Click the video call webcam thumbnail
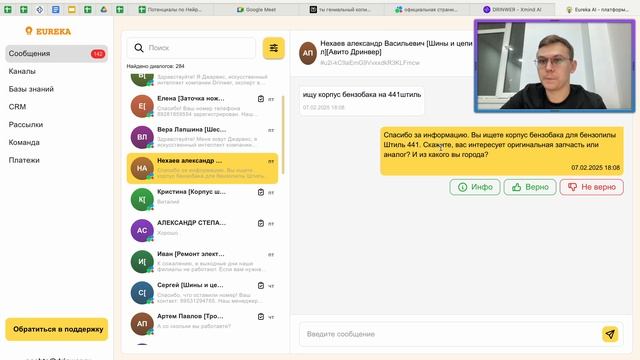The height and width of the screenshot is (360, 640). click(x=554, y=66)
